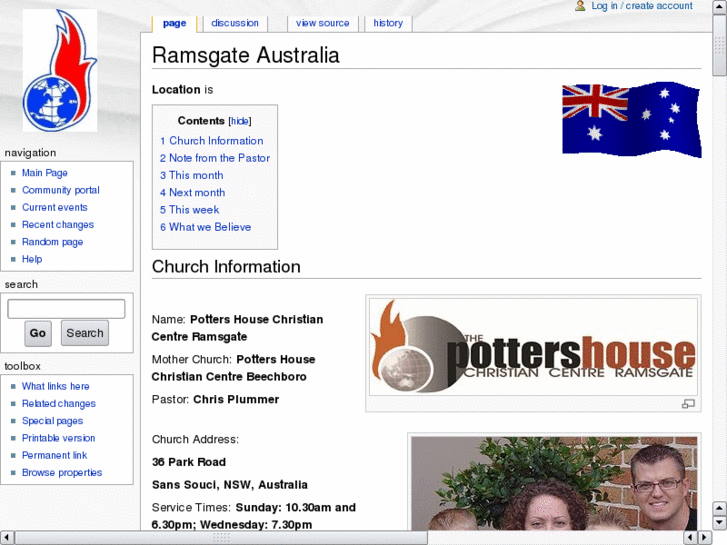Open the Help page

tap(32, 259)
